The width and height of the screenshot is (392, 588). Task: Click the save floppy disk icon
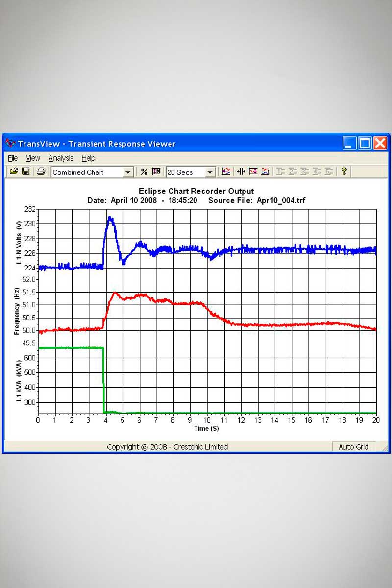pyautogui.click(x=26, y=171)
